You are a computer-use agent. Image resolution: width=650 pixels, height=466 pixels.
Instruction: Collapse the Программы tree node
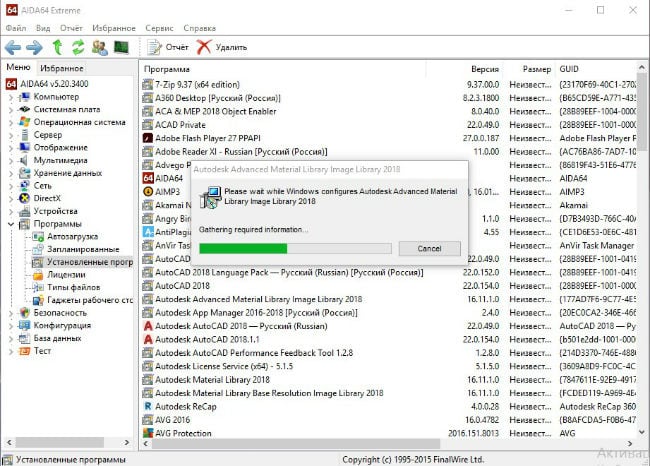(11, 224)
